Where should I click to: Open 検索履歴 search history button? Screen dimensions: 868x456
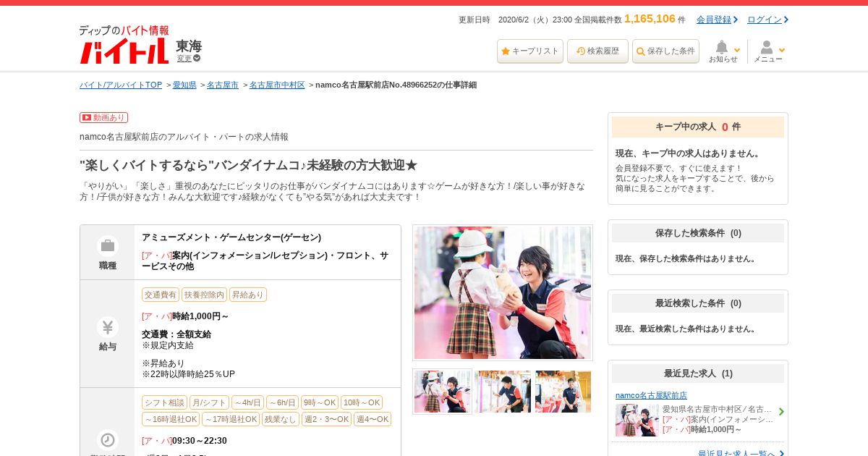coord(597,51)
